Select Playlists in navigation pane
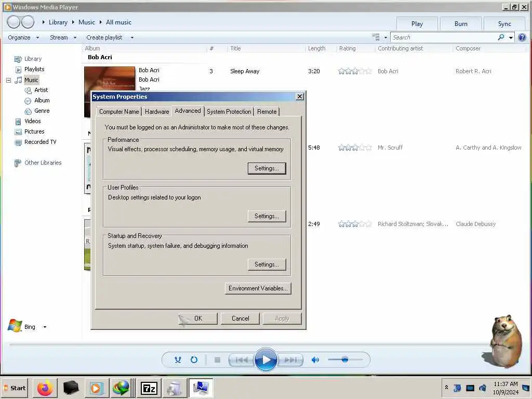This screenshot has width=532, height=399. click(x=34, y=69)
